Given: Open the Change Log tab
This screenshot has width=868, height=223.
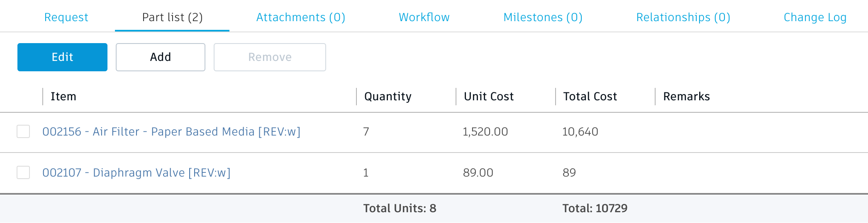Looking at the screenshot, I should 814,17.
